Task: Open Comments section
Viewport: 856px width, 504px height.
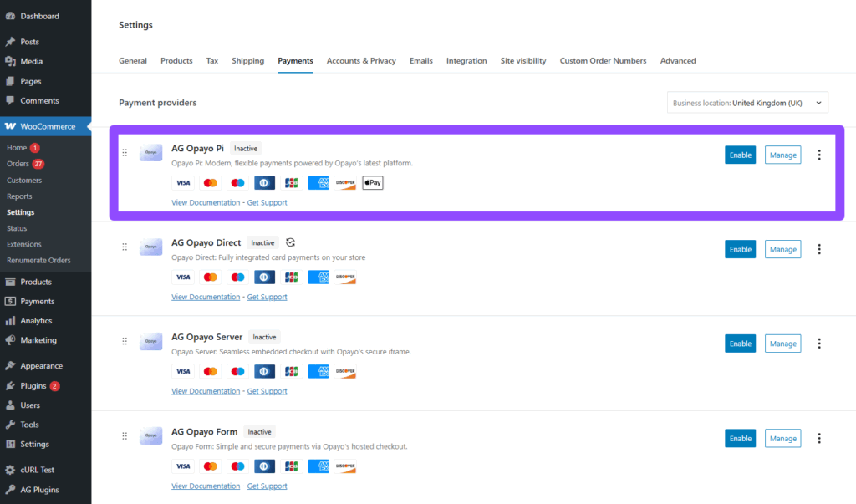Action: coord(39,100)
